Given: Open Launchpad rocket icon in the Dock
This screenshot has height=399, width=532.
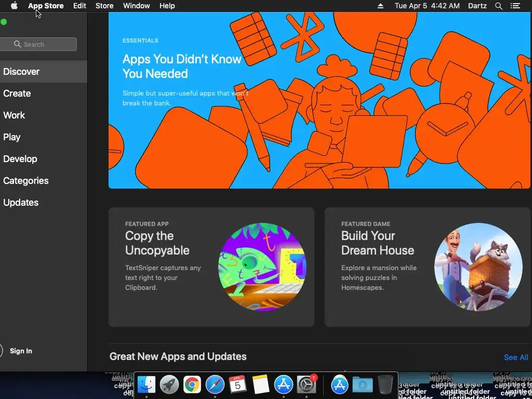Looking at the screenshot, I should point(169,384).
